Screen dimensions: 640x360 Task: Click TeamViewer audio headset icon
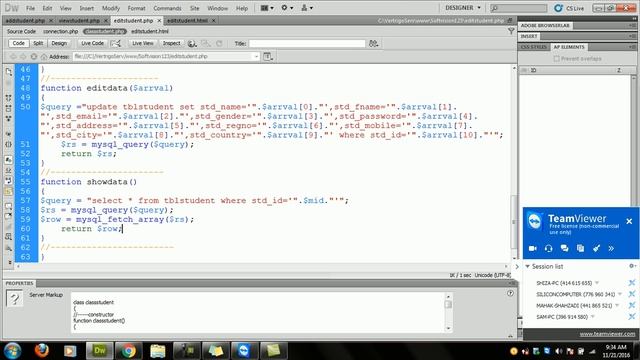coord(549,248)
